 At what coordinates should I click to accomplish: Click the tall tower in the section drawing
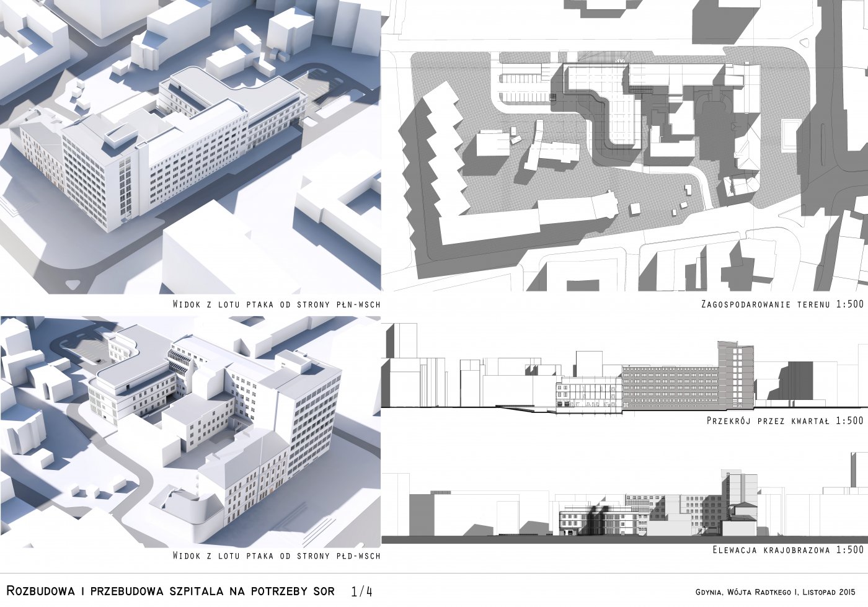pyautogui.click(x=736, y=372)
